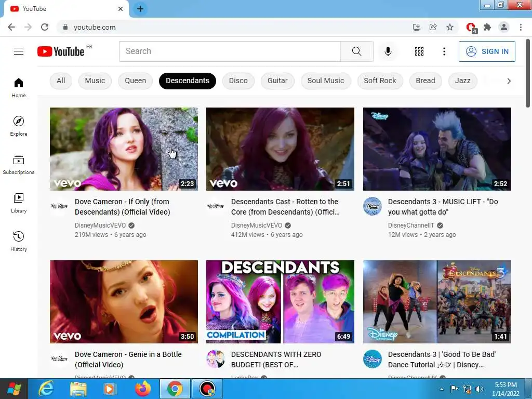The height and width of the screenshot is (399, 532).
Task: Reload the page with refresh icon
Action: tap(45, 27)
